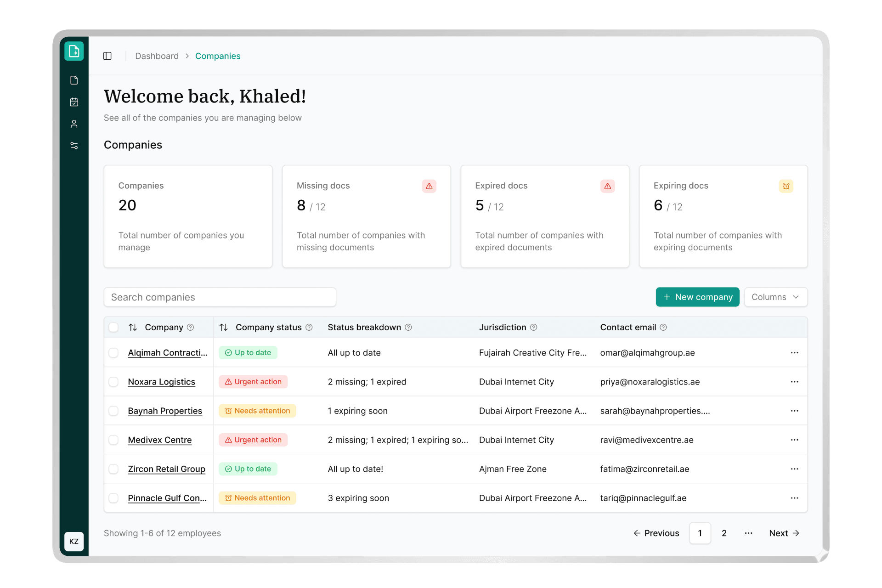Show help for Status breakdown column
Viewport: 882px width, 588px height.
408,327
